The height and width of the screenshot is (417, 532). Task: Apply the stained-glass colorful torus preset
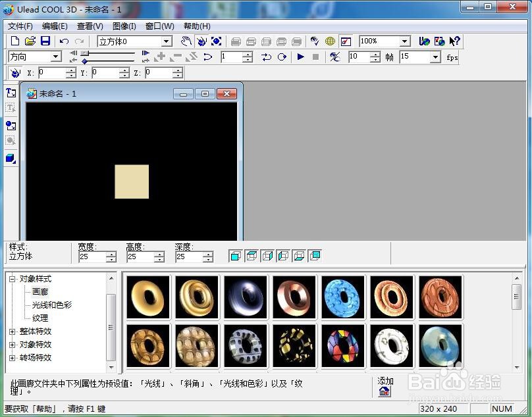click(x=342, y=346)
